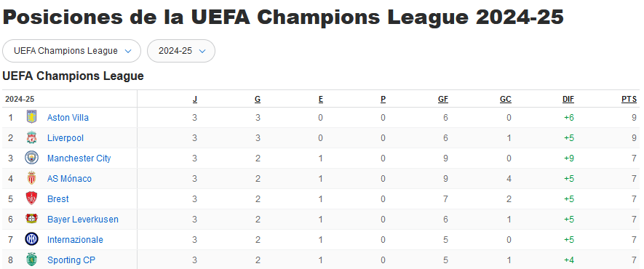Sort standings by GF column

443,99
